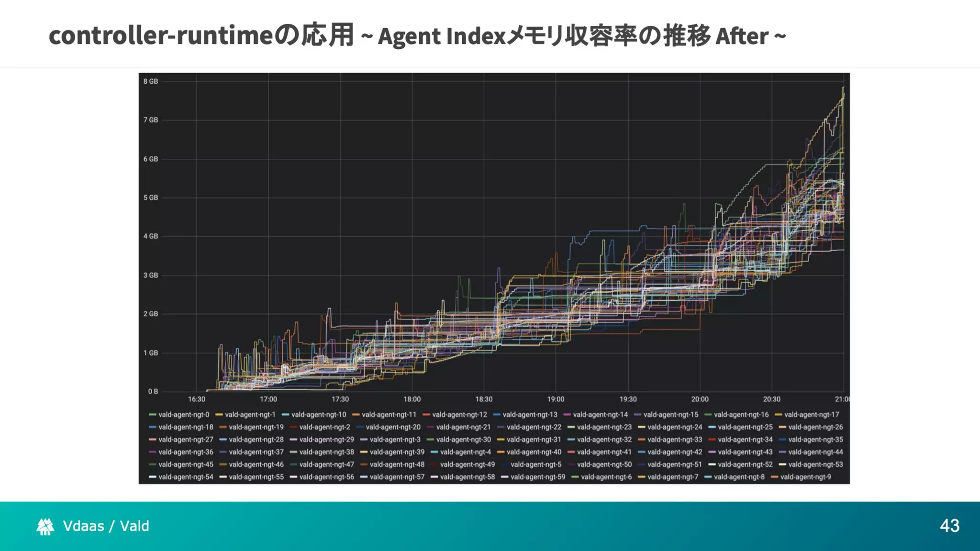Click vald-agent-ngt-9 legend label
This screenshot has width=980, height=551.
pos(805,477)
